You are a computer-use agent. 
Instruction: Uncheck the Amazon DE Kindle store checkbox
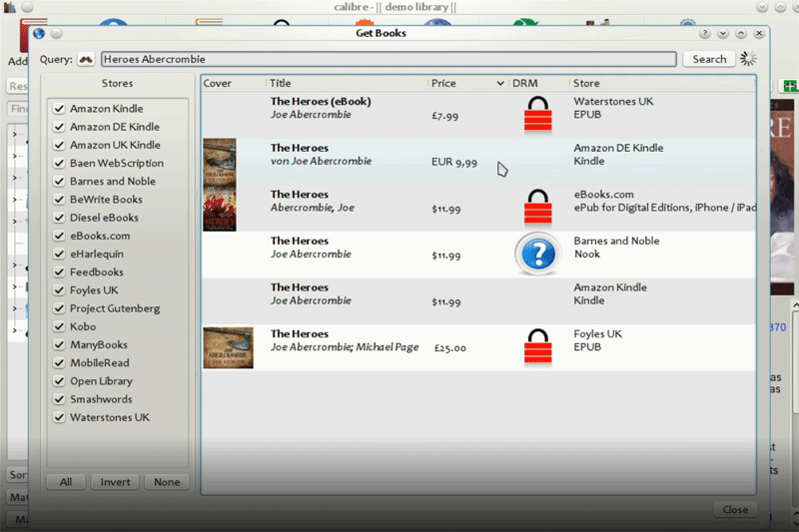(59, 127)
